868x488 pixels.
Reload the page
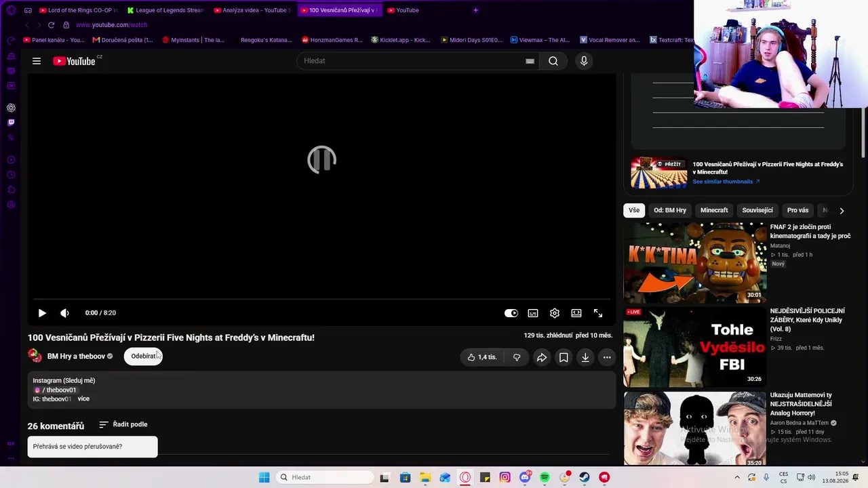click(51, 25)
